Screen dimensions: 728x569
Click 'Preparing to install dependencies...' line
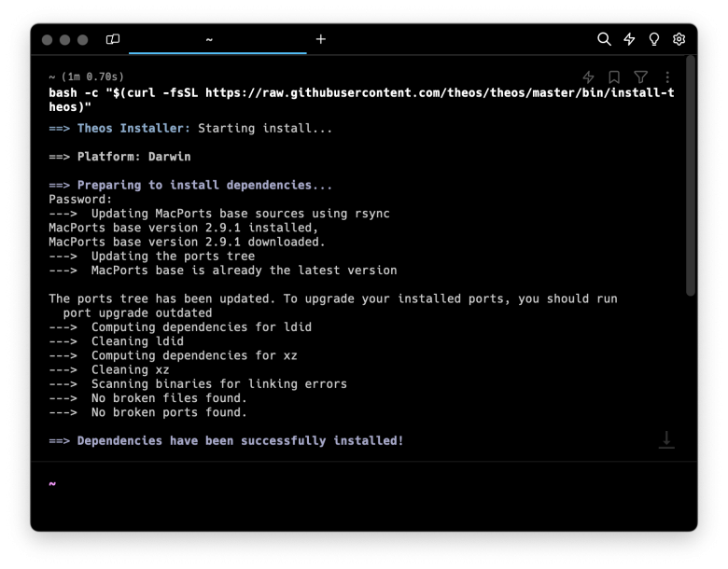pos(190,186)
